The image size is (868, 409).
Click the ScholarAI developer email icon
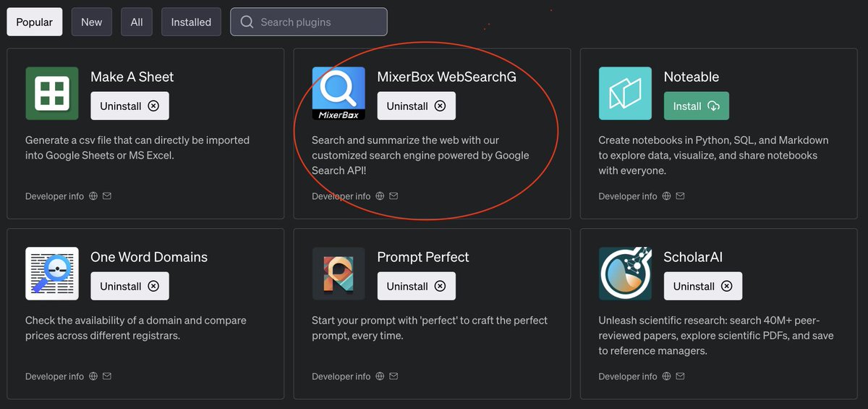click(680, 376)
